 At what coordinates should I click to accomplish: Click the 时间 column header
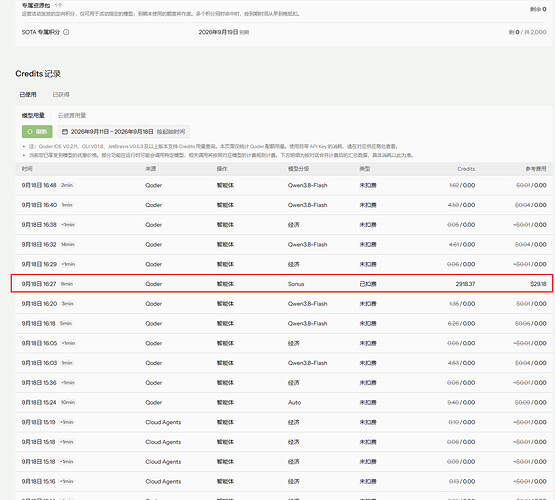pyautogui.click(x=27, y=169)
